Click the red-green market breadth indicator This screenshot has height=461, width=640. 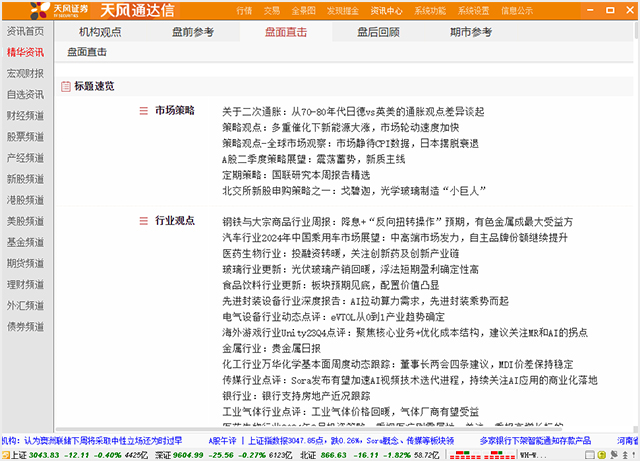pyautogui.click(x=482, y=455)
